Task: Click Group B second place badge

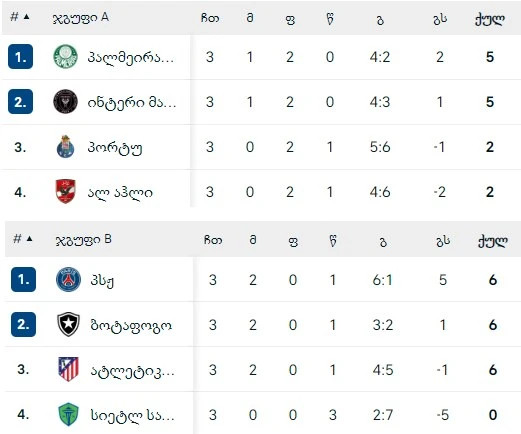Action: 23,324
